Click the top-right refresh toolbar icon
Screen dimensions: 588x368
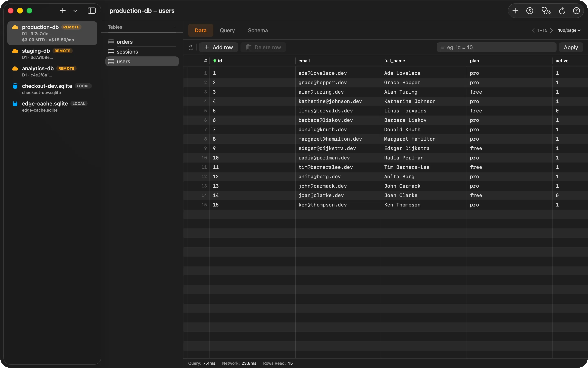(562, 11)
